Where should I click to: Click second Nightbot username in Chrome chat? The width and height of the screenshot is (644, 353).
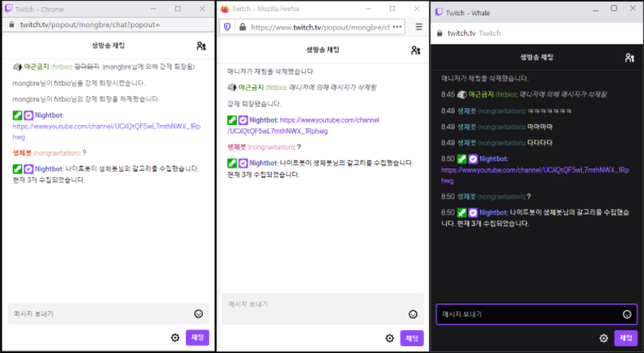click(49, 168)
